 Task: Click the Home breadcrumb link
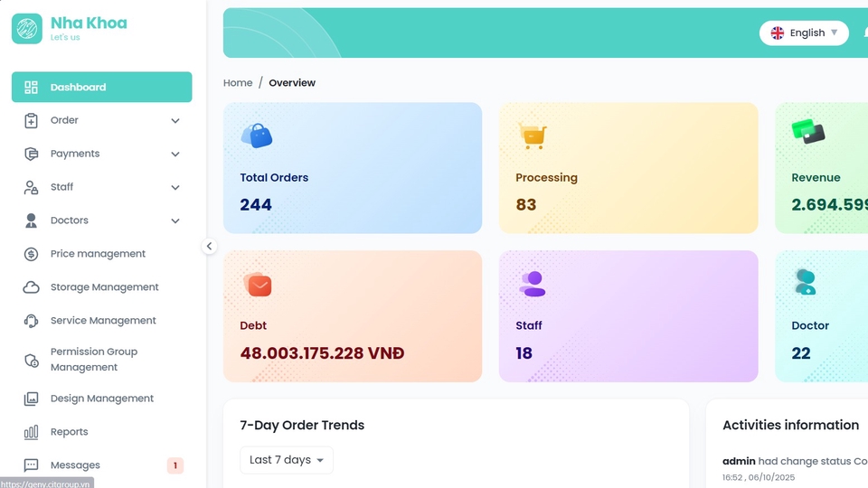pyautogui.click(x=238, y=83)
